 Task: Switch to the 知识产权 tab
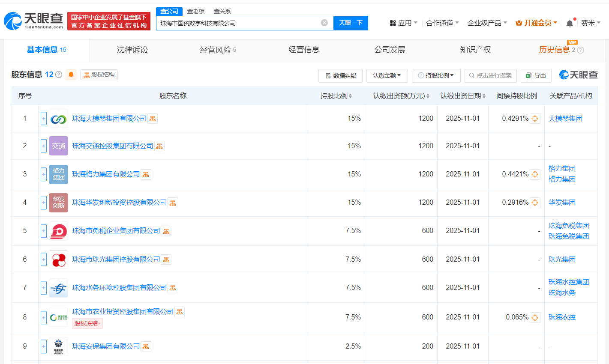[x=475, y=50]
